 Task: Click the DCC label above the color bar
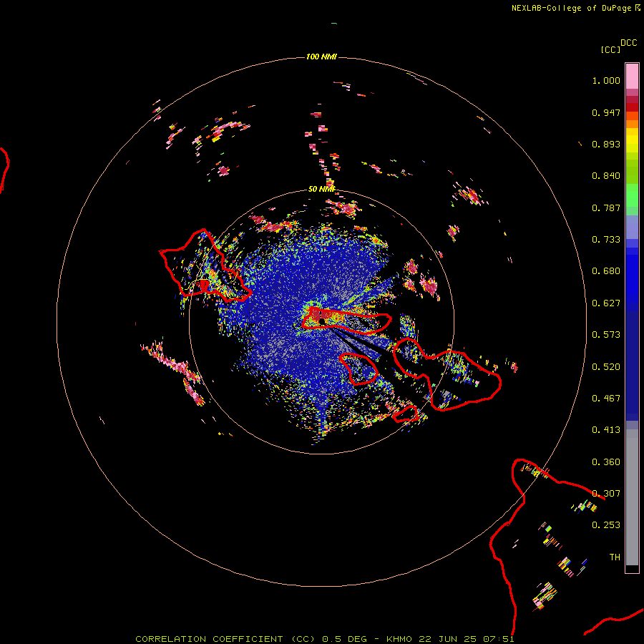pos(629,43)
